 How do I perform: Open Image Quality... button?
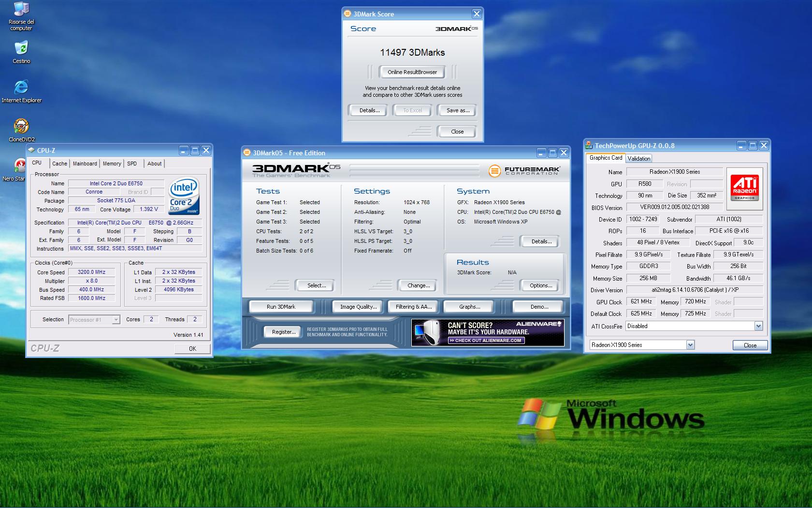pos(358,307)
